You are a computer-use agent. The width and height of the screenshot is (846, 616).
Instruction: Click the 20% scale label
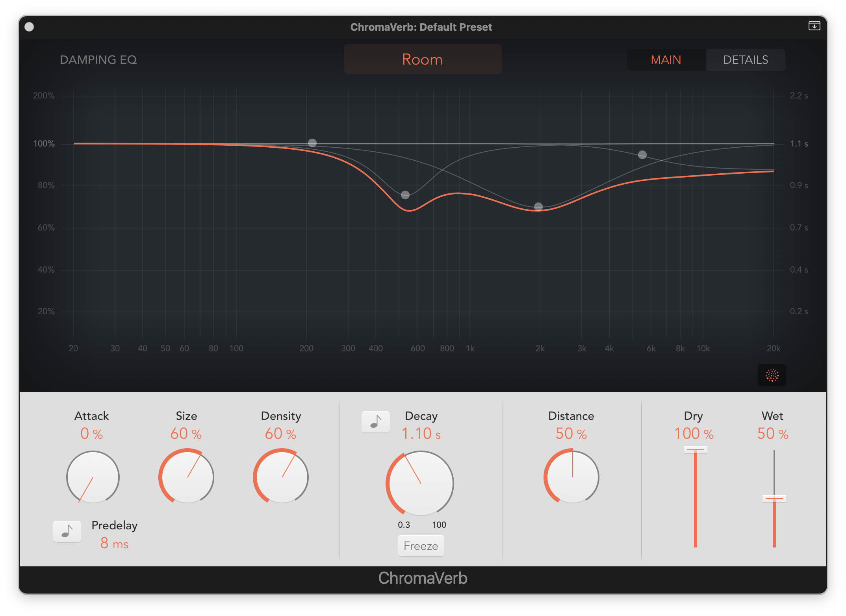point(46,312)
